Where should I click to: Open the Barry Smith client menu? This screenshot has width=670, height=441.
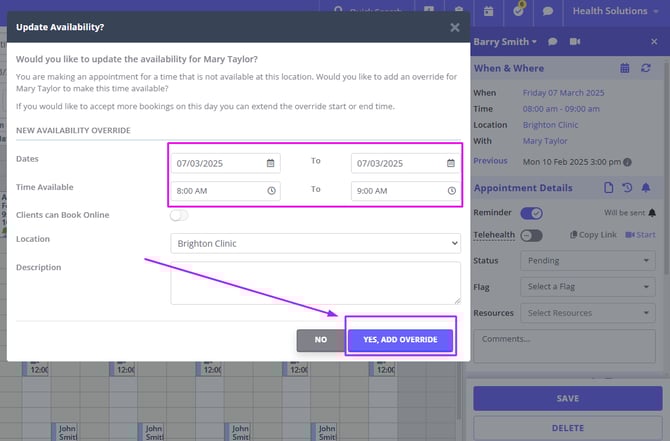[x=505, y=42]
